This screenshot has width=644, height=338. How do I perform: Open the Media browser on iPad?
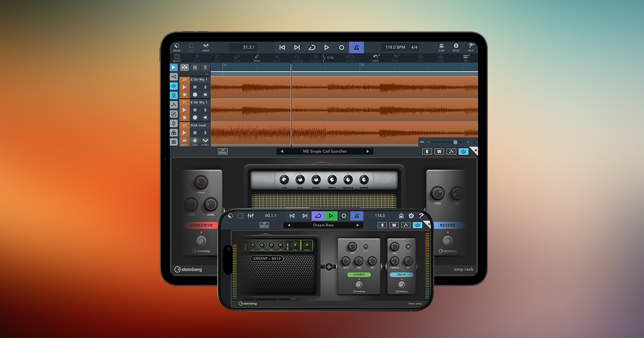point(177,47)
